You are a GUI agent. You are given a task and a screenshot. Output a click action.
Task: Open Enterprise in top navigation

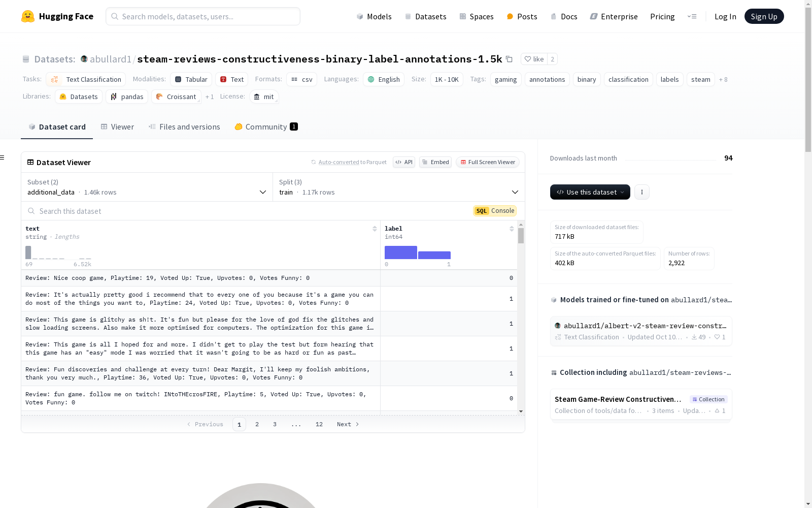pyautogui.click(x=614, y=16)
